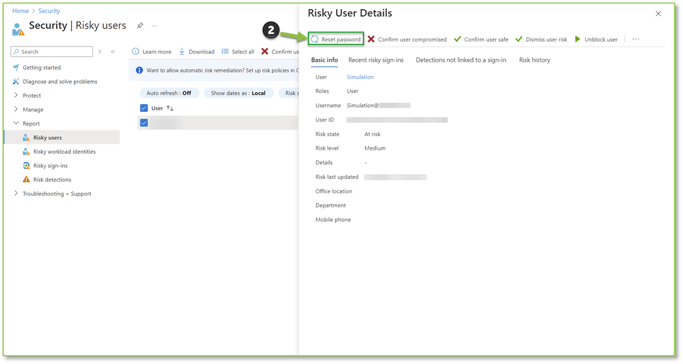This screenshot has height=364, width=683.
Task: Toggle Auto refresh Off filter
Action: [x=169, y=93]
